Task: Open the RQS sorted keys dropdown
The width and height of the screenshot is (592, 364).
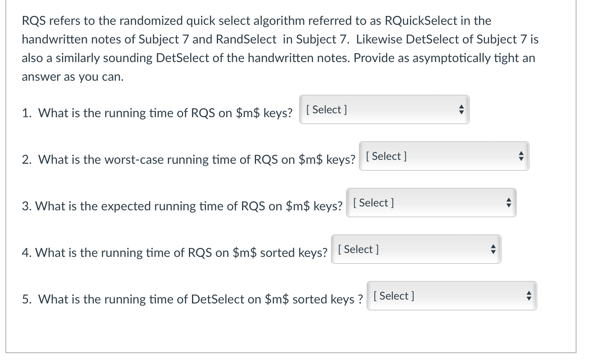Action: [x=416, y=250]
